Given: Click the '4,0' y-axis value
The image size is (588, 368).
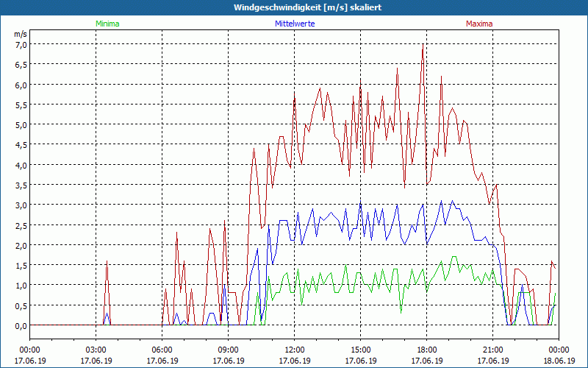Looking at the screenshot, I should 21,165.
